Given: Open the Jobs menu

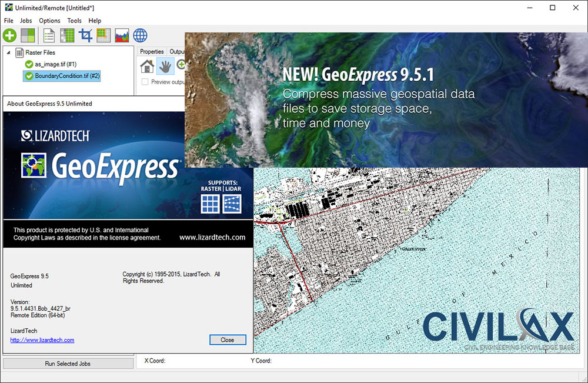Looking at the screenshot, I should click(x=26, y=21).
